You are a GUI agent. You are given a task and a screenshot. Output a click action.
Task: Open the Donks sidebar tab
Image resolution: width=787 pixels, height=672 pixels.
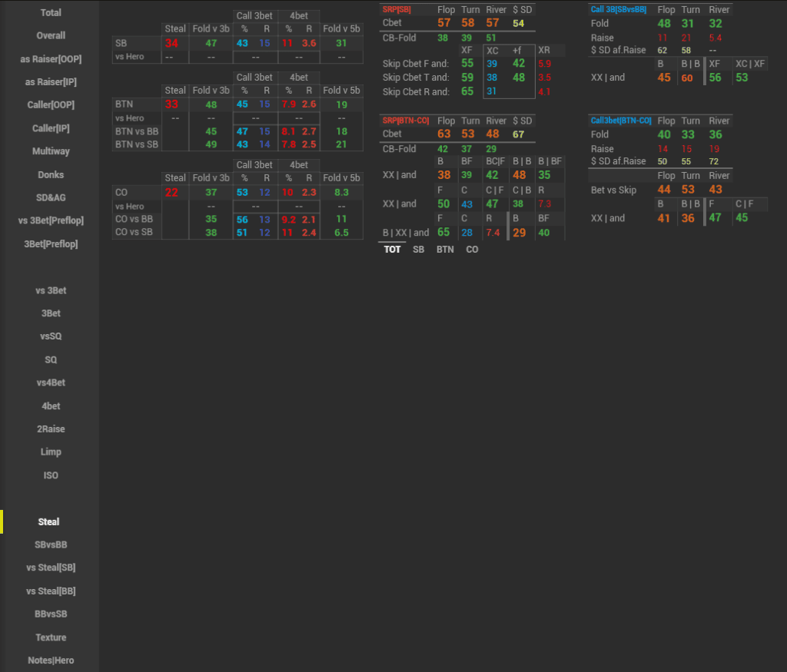tap(51, 174)
